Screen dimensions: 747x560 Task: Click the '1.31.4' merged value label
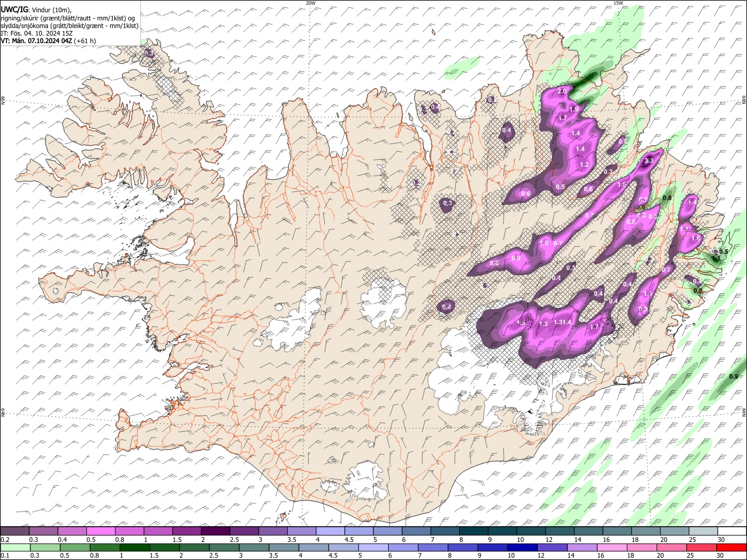(562, 323)
